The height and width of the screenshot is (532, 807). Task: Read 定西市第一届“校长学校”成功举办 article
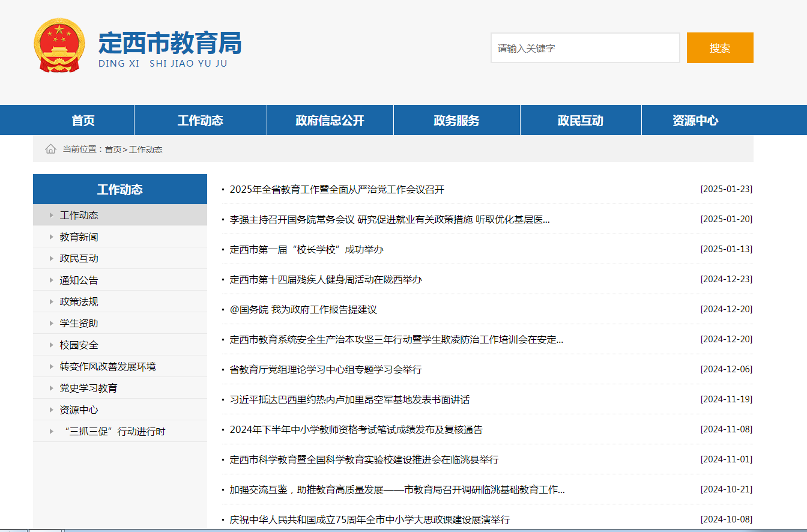[306, 250]
